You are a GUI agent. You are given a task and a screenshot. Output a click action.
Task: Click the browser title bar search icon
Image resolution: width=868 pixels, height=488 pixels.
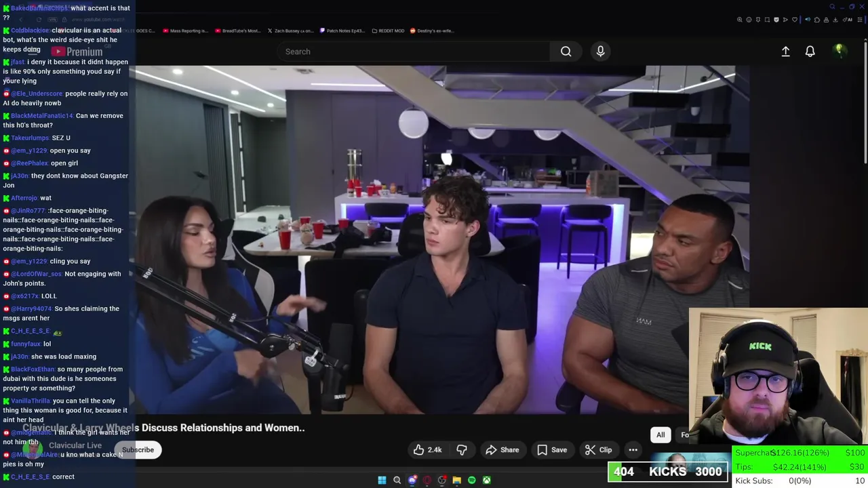pyautogui.click(x=832, y=7)
